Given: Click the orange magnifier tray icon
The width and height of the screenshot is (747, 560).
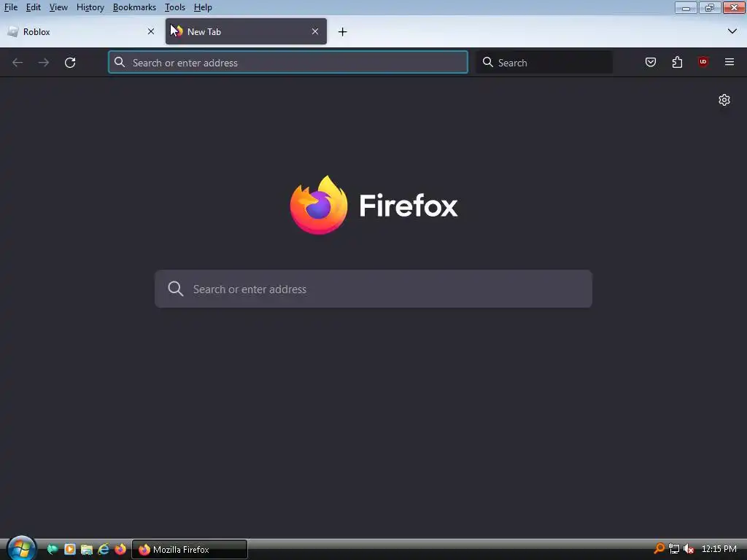Looking at the screenshot, I should pos(659,548).
